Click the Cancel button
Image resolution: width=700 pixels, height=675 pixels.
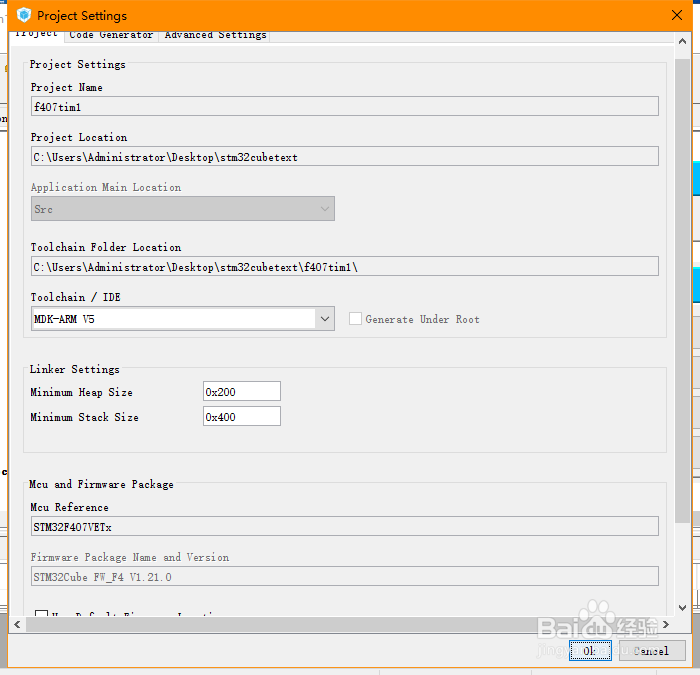pyautogui.click(x=652, y=650)
